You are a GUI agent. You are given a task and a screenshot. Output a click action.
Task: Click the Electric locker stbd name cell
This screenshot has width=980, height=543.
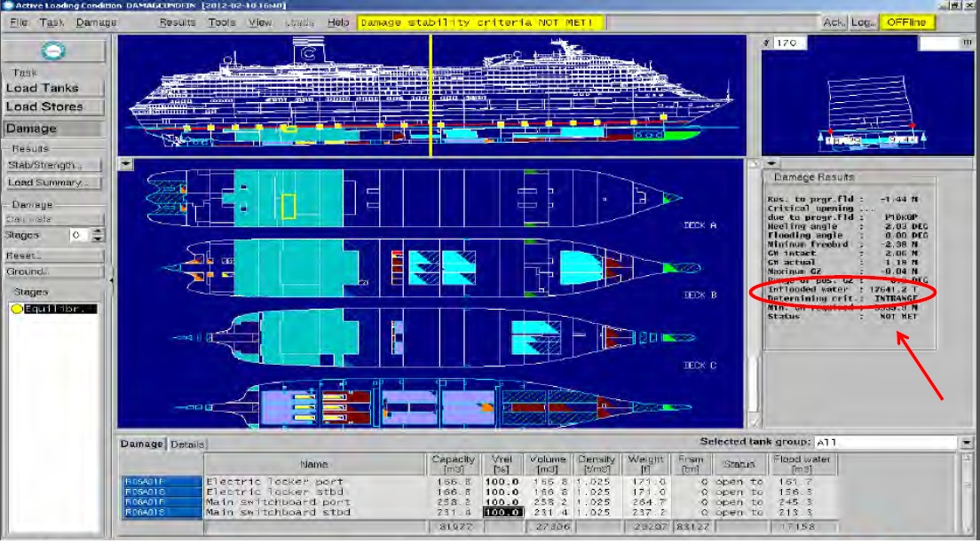tap(314, 492)
